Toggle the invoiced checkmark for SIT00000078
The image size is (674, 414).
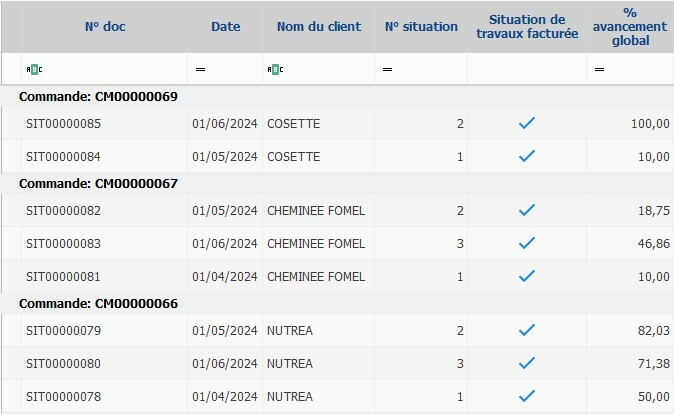tap(527, 397)
